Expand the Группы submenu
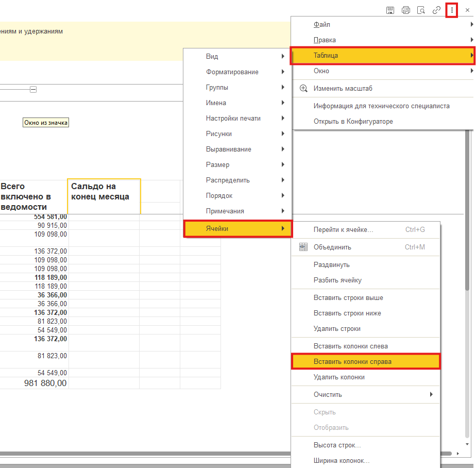The image size is (476, 468). (x=237, y=88)
